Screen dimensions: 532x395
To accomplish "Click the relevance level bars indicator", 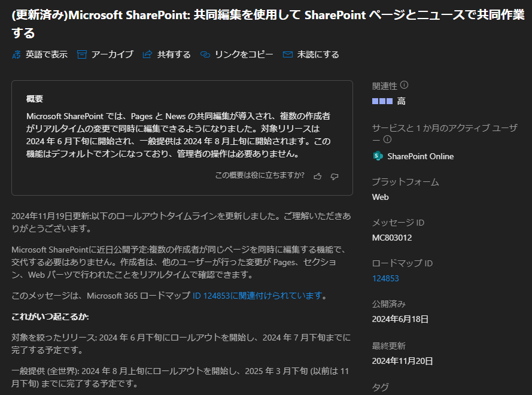I will coord(382,101).
